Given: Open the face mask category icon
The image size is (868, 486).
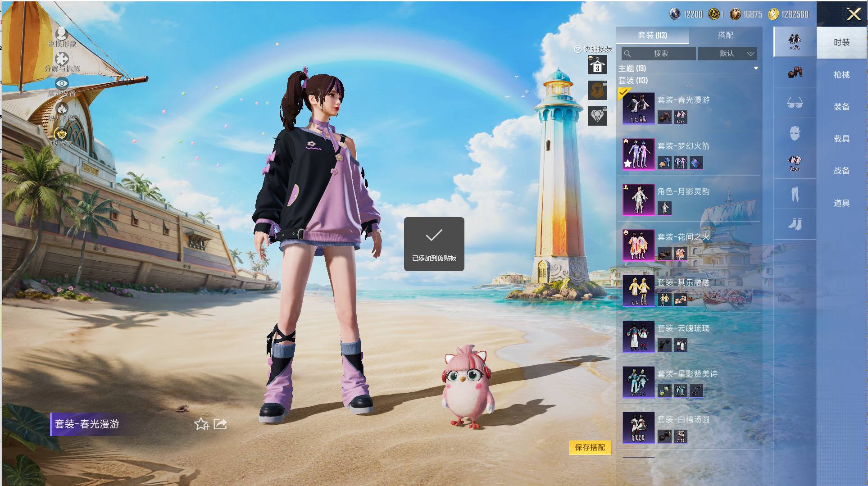Looking at the screenshot, I should pyautogui.click(x=795, y=133).
